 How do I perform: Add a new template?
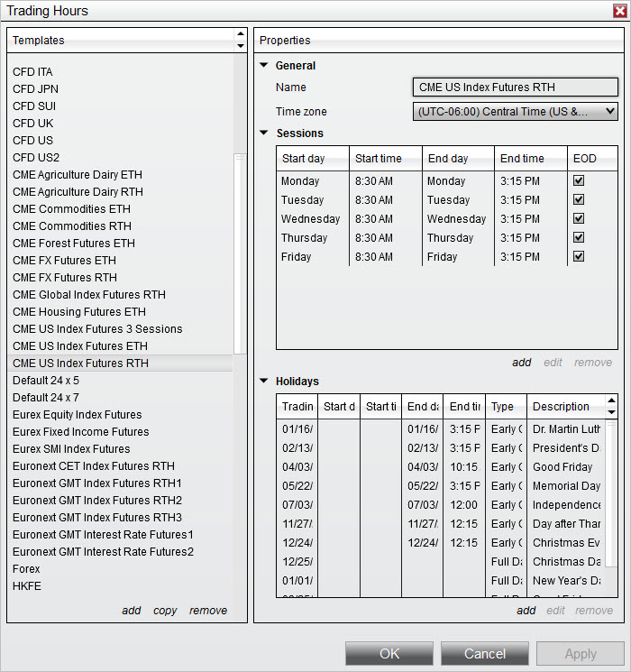click(131, 611)
